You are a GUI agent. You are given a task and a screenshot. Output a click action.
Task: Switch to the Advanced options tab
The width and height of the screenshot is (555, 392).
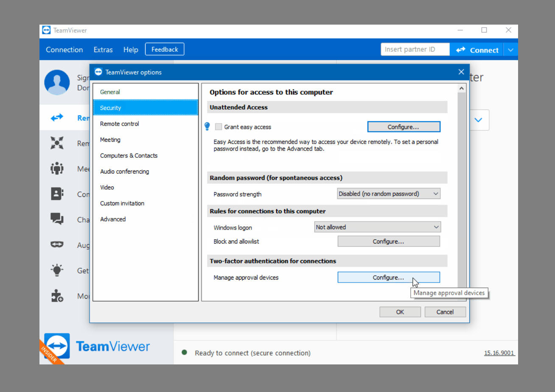pos(113,219)
